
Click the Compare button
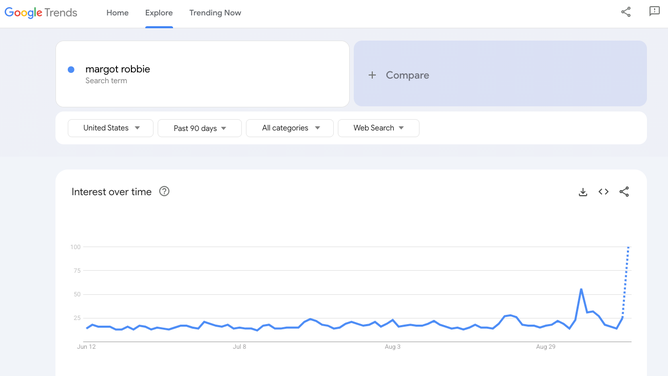[500, 74]
